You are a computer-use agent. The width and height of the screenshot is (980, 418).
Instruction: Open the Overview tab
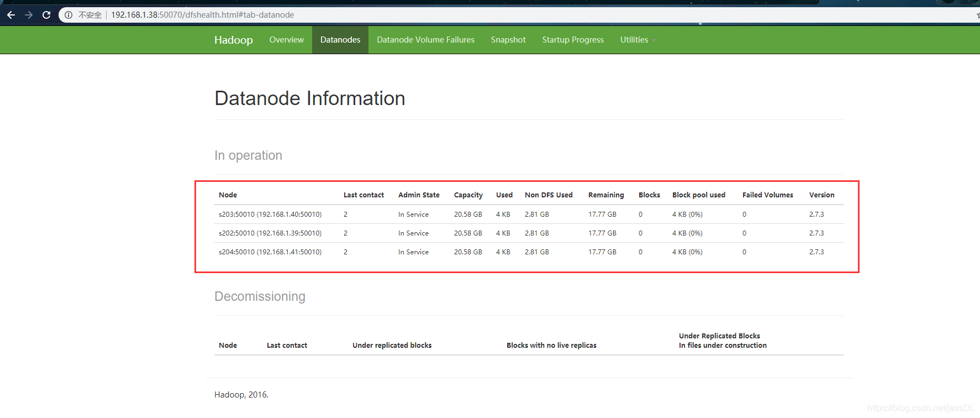[x=286, y=40]
